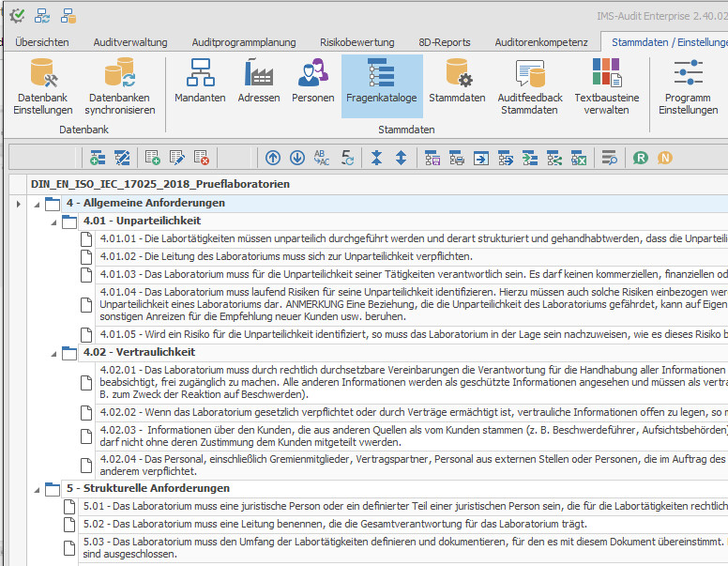The height and width of the screenshot is (566, 728).
Task: Print catalog with tree printer icon
Action: click(x=457, y=158)
